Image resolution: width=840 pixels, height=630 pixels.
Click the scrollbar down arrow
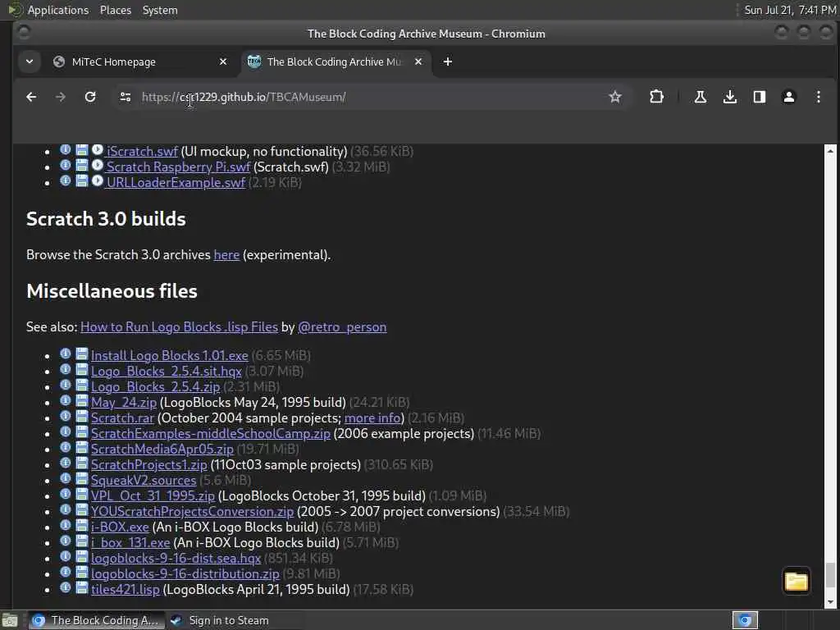830,603
